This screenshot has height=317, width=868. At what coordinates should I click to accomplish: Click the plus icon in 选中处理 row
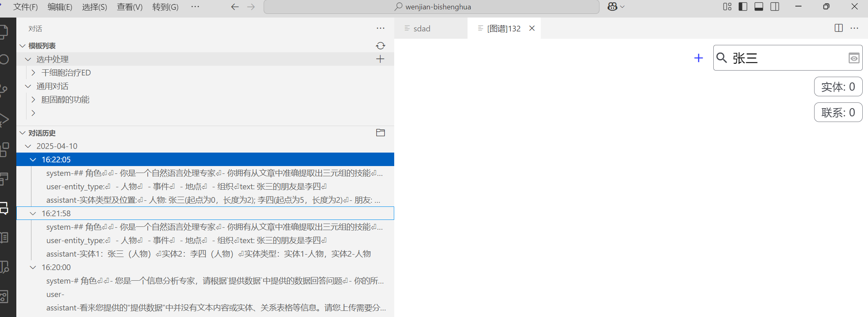[380, 59]
